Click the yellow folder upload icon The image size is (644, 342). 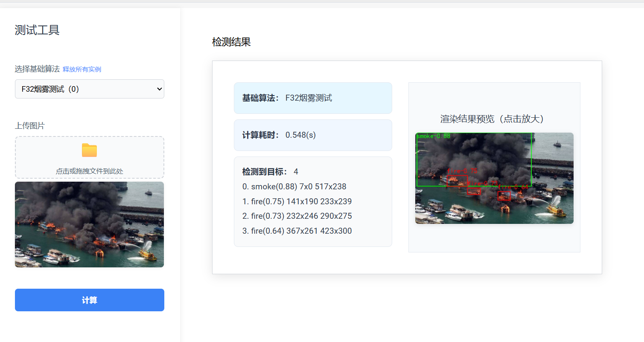[89, 150]
